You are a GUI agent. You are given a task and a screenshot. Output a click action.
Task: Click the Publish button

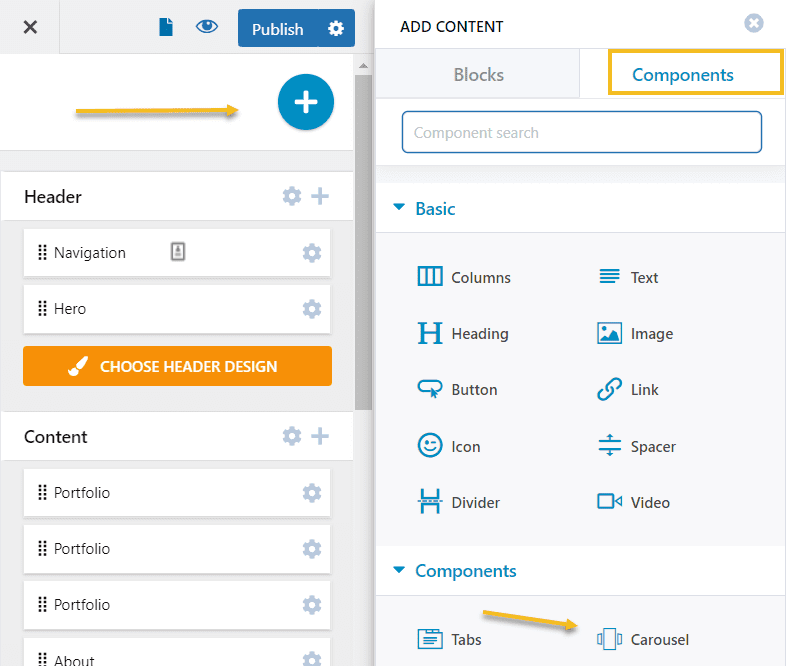pyautogui.click(x=277, y=29)
